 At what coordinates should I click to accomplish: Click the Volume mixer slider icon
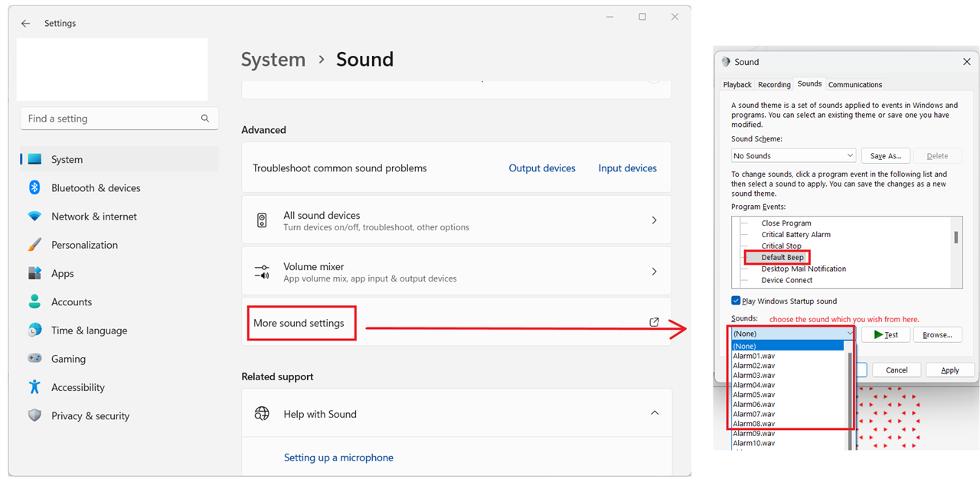pyautogui.click(x=262, y=272)
